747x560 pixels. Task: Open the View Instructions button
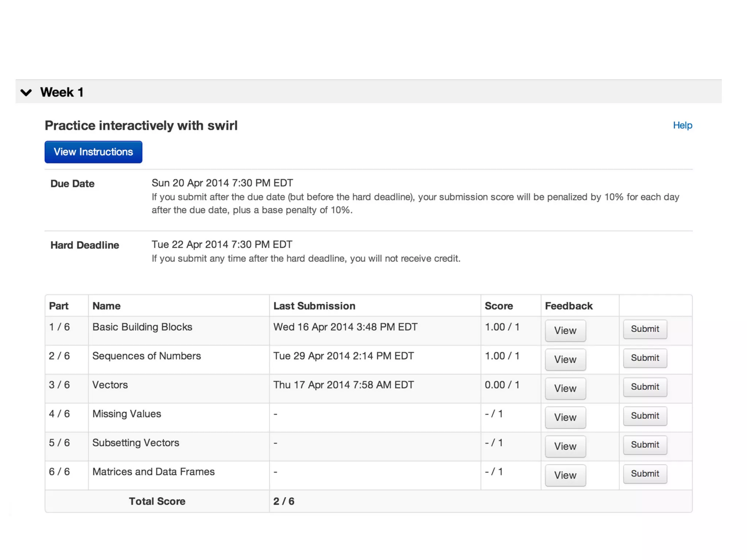93,152
